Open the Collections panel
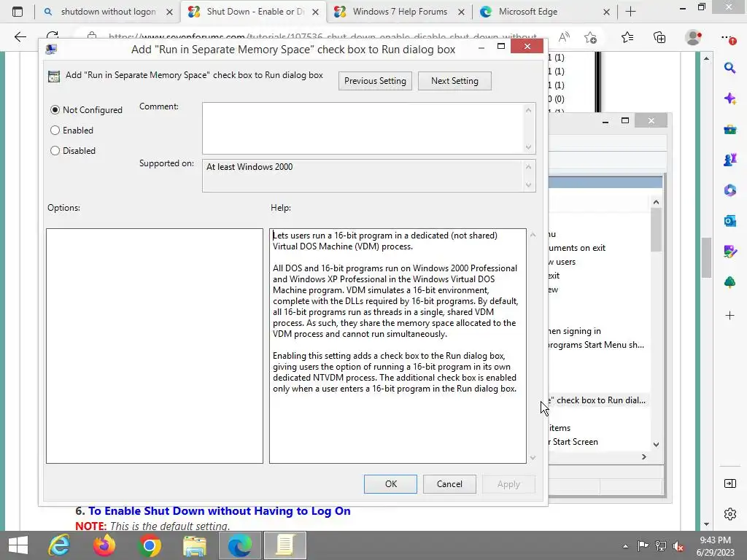The image size is (747, 560). click(659, 36)
